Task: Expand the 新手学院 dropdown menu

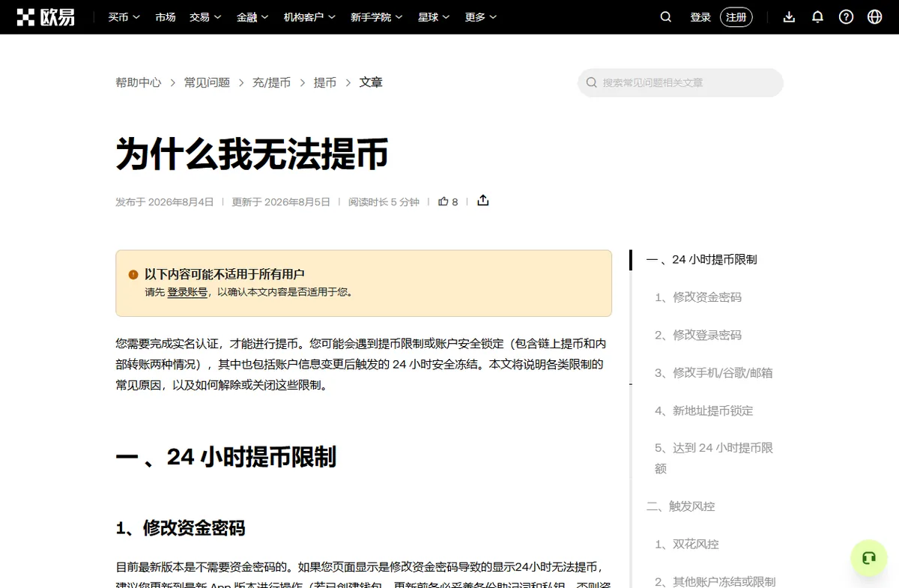Action: 376,17
